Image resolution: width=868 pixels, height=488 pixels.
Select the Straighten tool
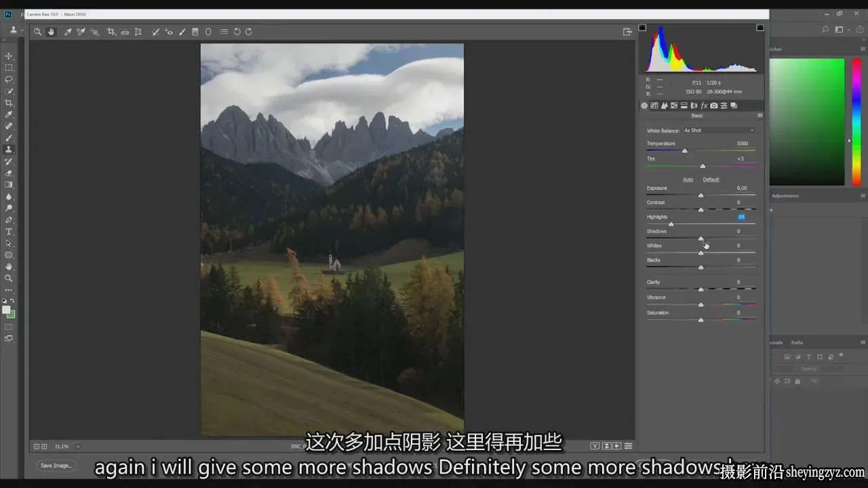125,32
